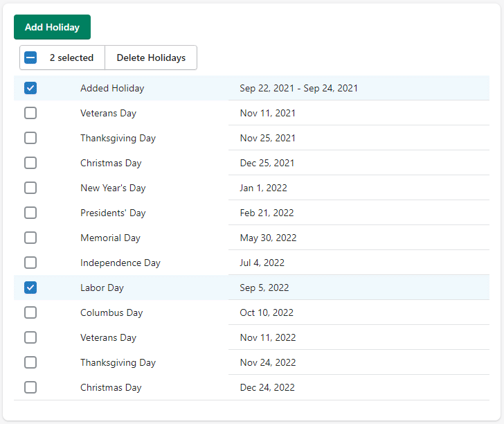The image size is (504, 424).
Task: Click the Independence Day row label
Action: pyautogui.click(x=120, y=263)
